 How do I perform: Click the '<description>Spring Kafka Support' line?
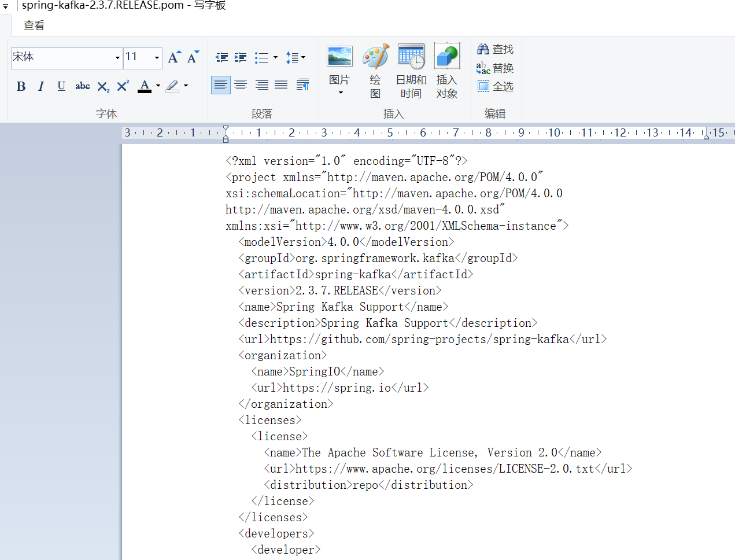point(388,323)
